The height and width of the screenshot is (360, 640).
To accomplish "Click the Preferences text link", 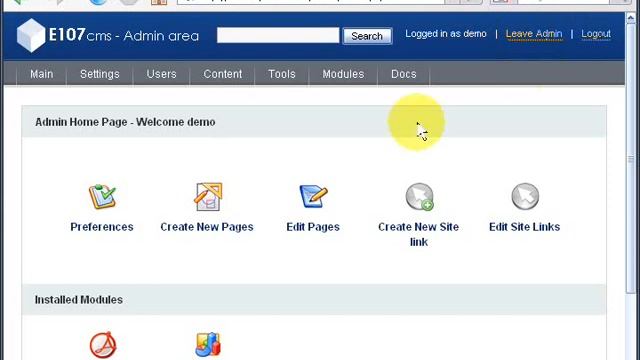I will pos(102,227).
